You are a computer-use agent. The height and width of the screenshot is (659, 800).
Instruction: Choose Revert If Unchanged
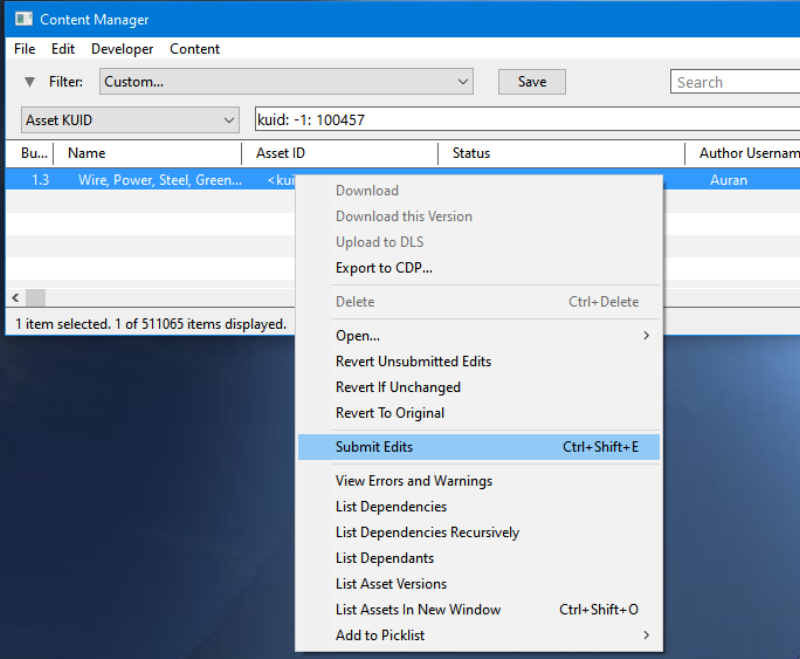coord(479,387)
